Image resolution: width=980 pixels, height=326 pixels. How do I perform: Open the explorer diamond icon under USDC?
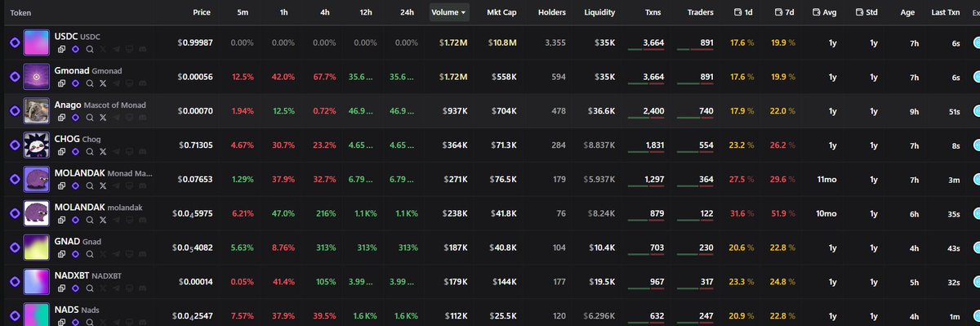(75, 49)
